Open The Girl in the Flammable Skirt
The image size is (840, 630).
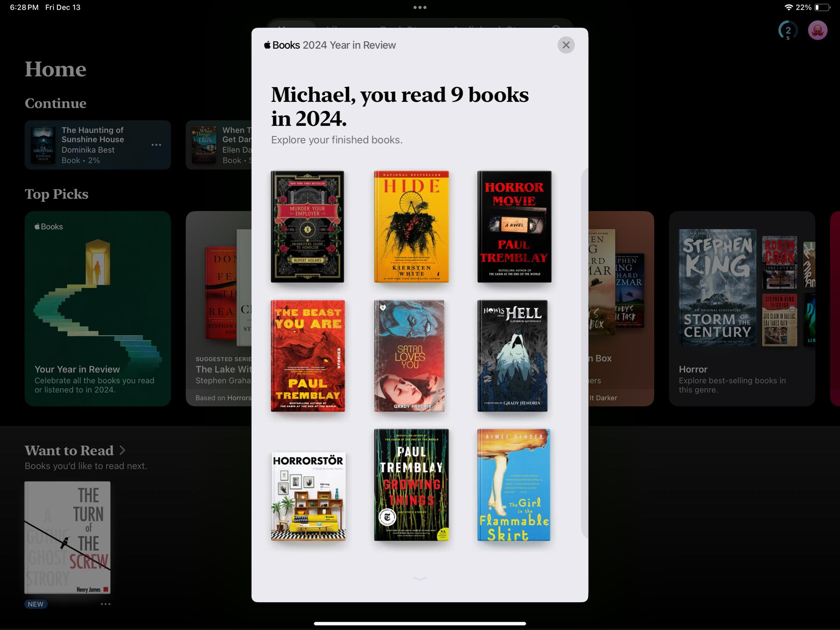[514, 485]
